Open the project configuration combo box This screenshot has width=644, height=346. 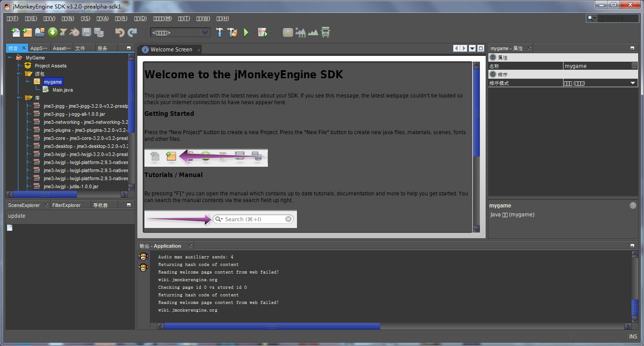pyautogui.click(x=181, y=32)
